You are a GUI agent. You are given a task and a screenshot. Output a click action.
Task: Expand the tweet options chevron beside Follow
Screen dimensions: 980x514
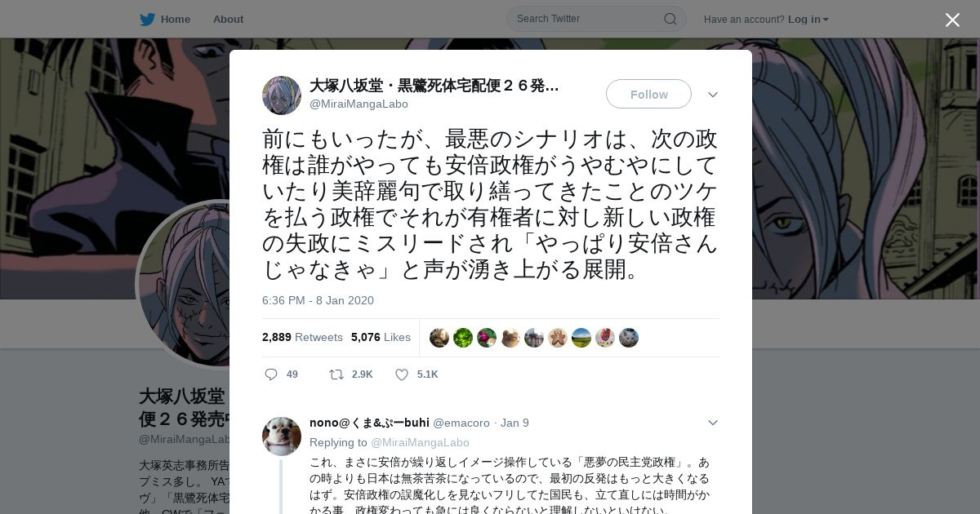pos(713,95)
